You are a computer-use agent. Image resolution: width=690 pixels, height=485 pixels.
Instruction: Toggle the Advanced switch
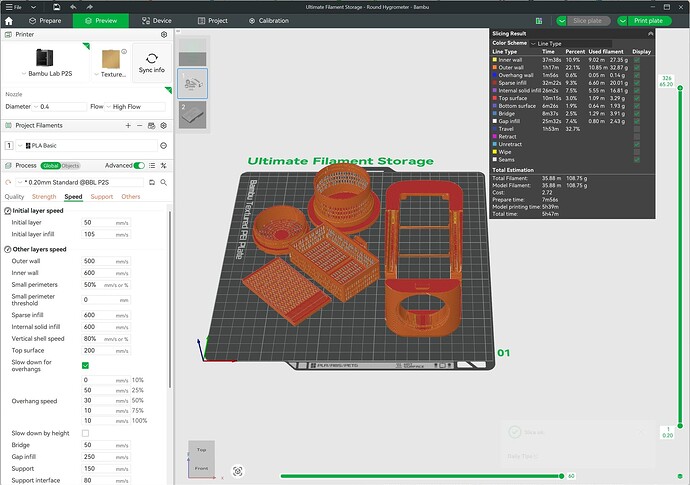point(139,165)
